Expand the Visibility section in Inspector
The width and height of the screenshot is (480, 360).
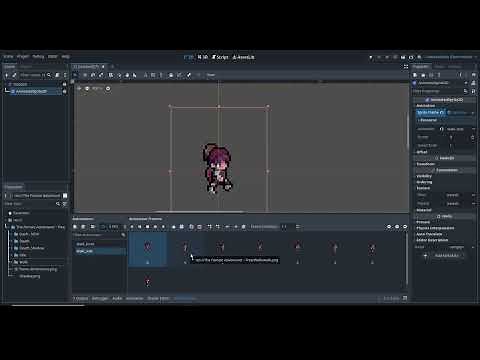424,176
